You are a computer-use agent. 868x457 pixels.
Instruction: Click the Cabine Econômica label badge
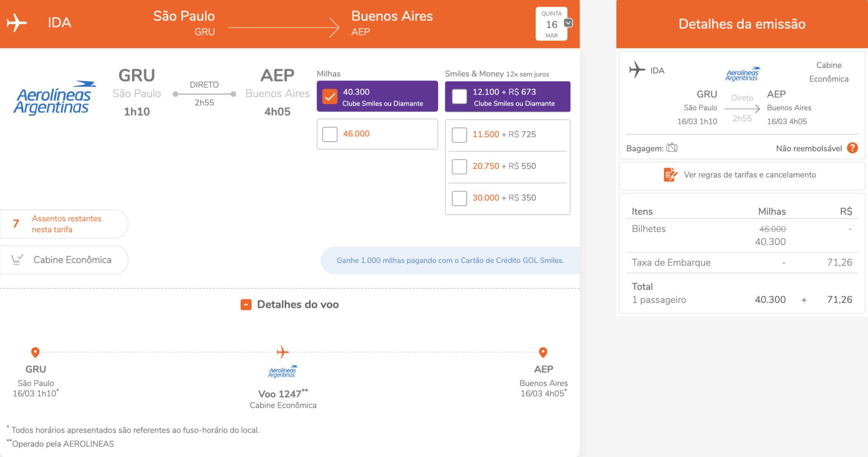point(64,260)
